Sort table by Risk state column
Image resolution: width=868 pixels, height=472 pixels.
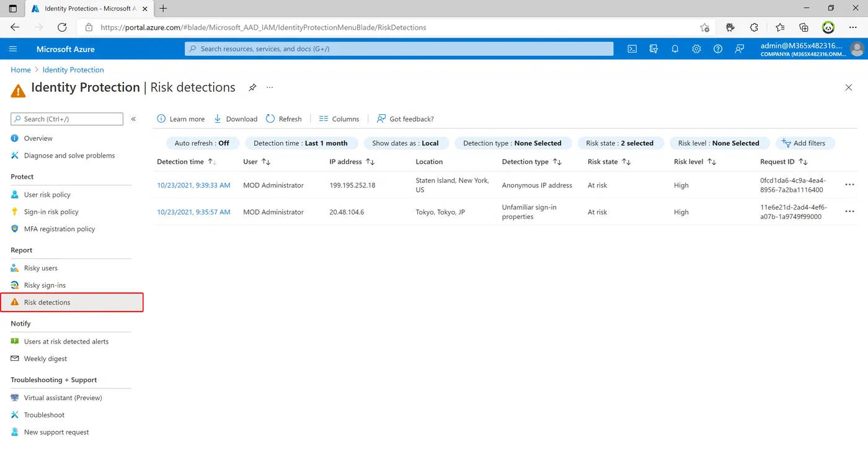pos(609,162)
